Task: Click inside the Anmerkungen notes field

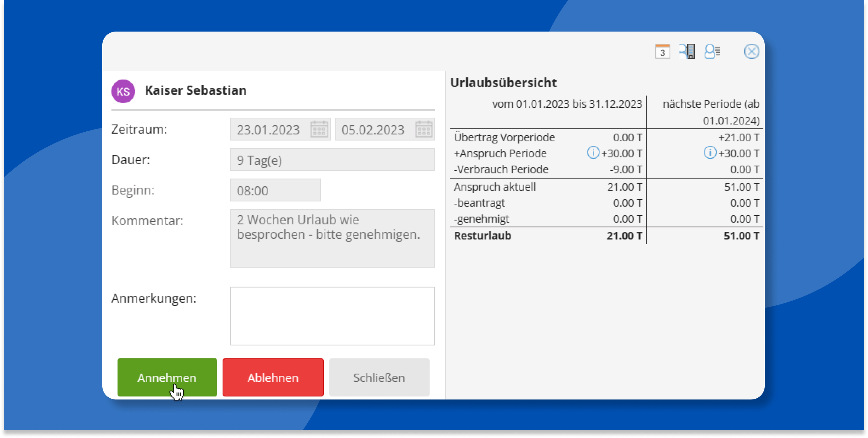Action: pos(332,316)
